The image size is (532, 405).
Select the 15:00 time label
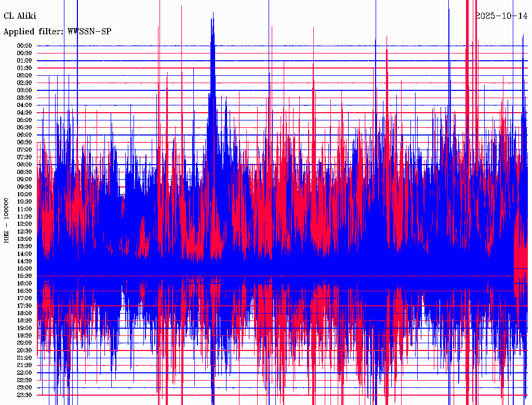(x=24, y=268)
